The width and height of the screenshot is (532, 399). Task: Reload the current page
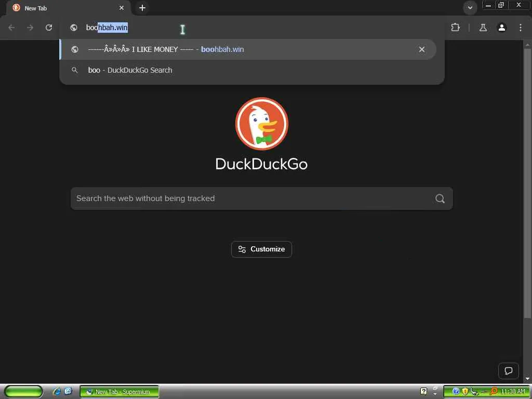coord(49,28)
